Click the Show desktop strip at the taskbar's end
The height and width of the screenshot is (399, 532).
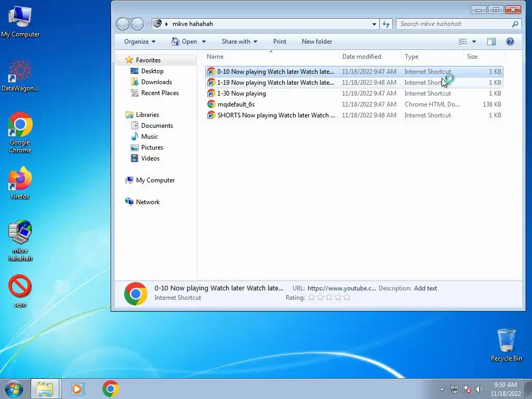[x=528, y=389]
